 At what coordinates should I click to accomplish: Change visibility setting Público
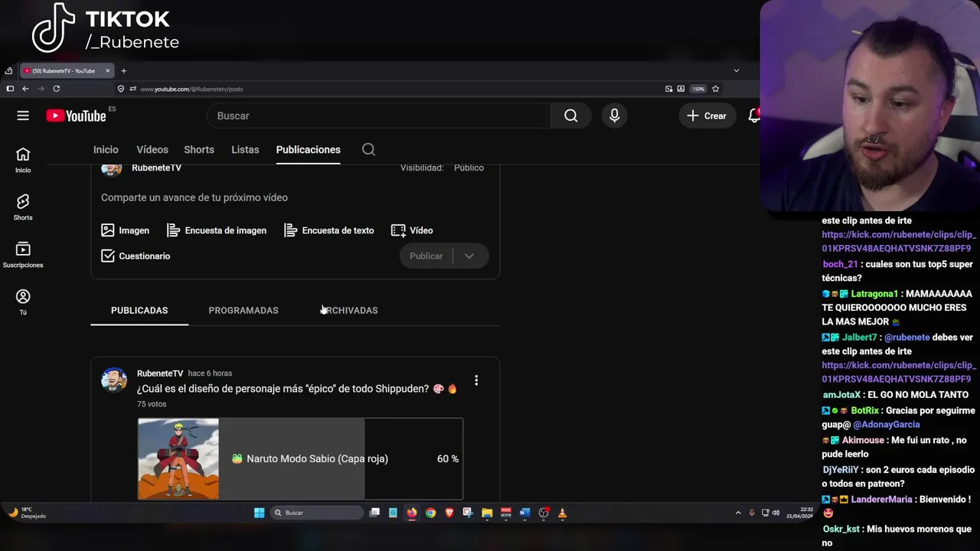point(469,168)
